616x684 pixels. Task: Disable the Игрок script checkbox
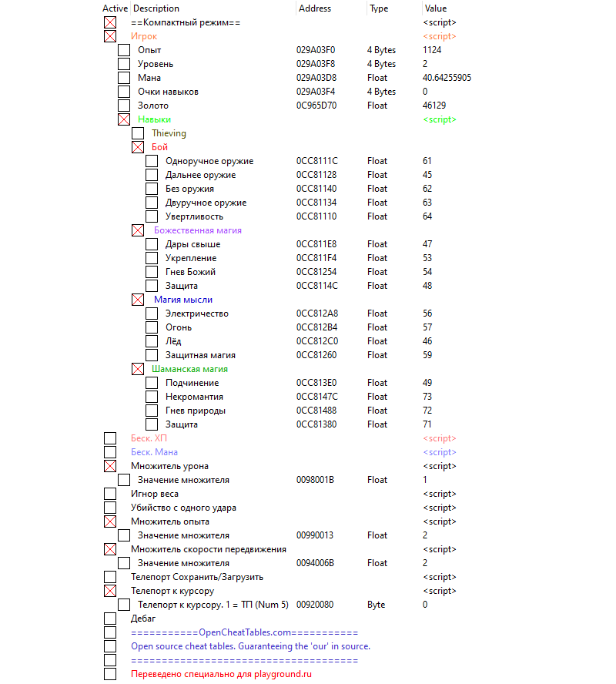click(x=110, y=36)
